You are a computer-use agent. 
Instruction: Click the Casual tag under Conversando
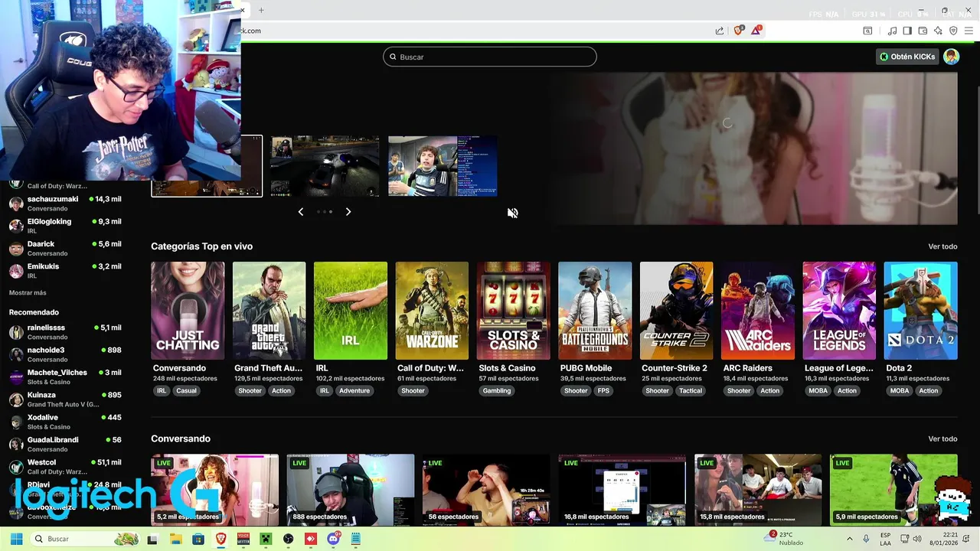click(186, 391)
